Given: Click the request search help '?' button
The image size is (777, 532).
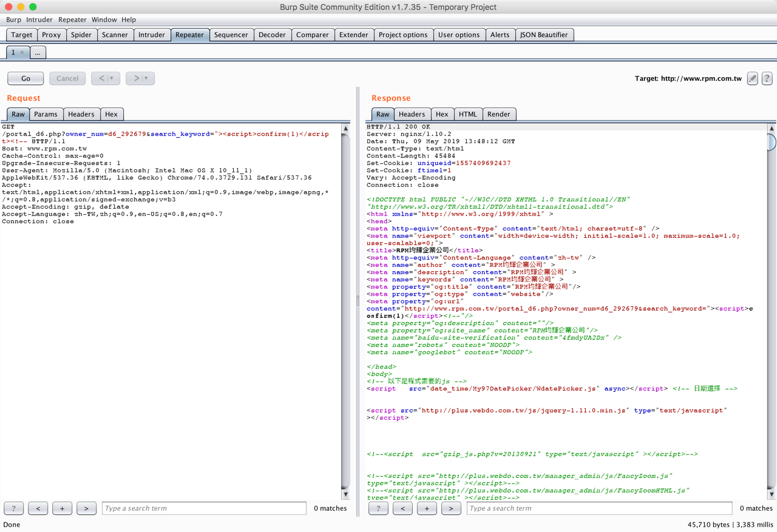Looking at the screenshot, I should [x=13, y=508].
